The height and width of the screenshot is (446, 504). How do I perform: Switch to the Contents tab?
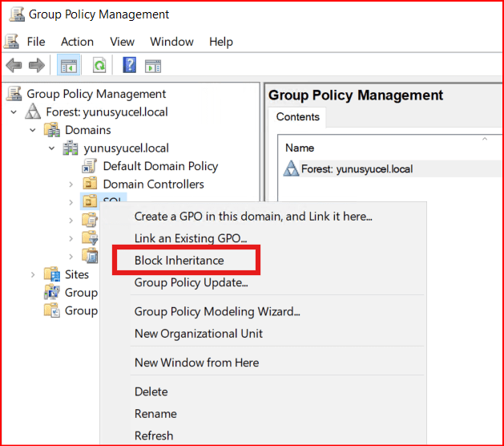(297, 117)
